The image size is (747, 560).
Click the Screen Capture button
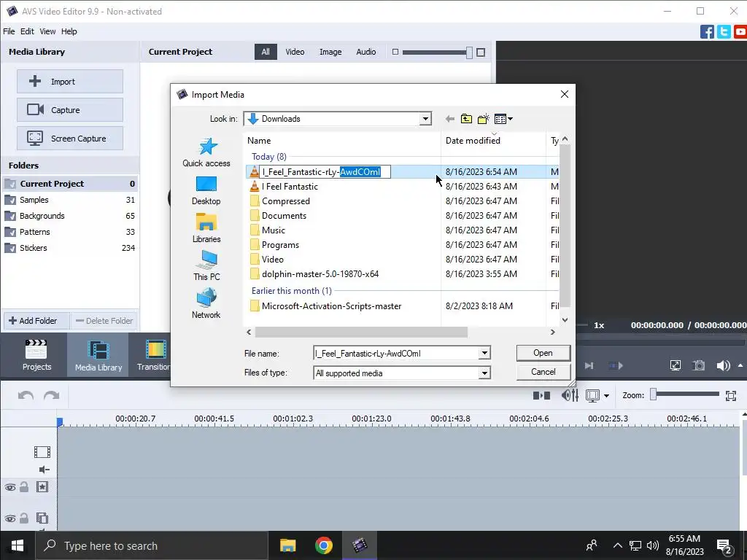click(x=70, y=138)
